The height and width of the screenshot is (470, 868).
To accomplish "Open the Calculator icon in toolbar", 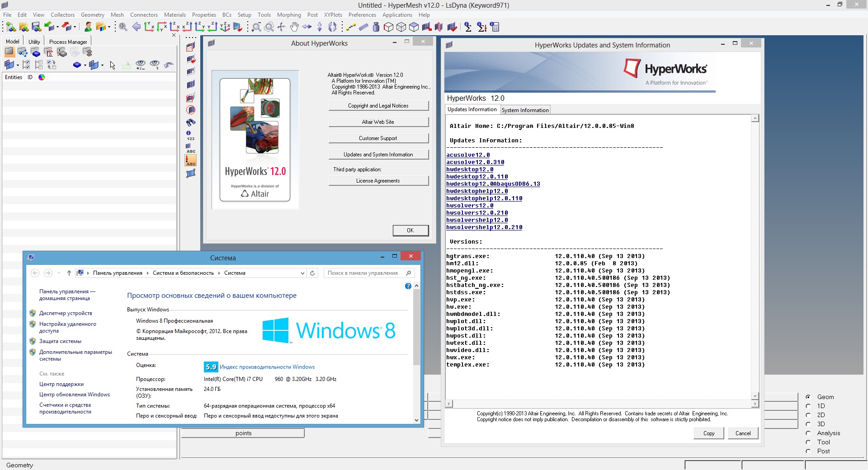I will pos(495,27).
